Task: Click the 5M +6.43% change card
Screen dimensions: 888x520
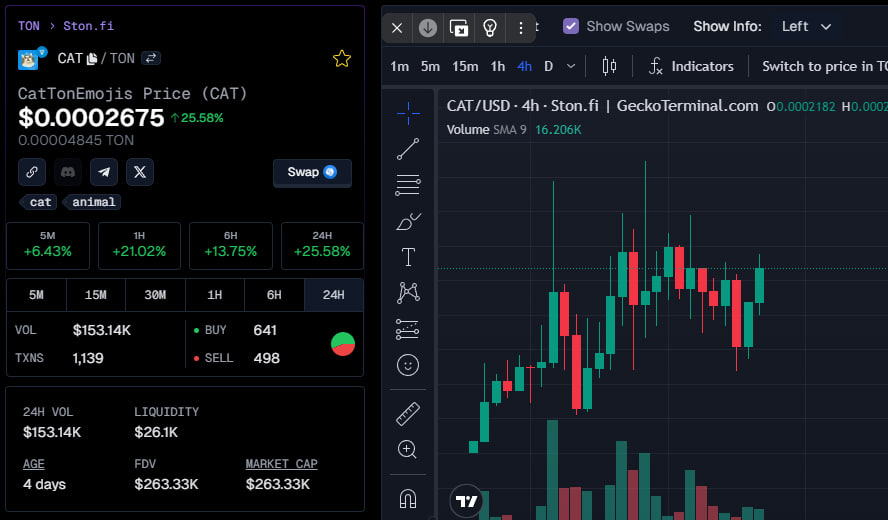Action: pyautogui.click(x=48, y=245)
